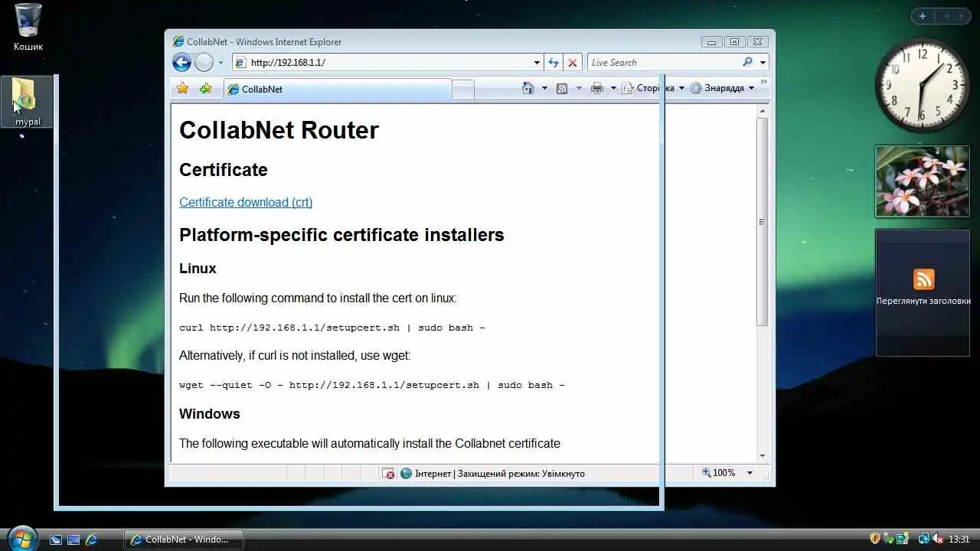The width and height of the screenshot is (980, 551).
Task: Click sidebar previous gadgets page arrow
Action: click(x=946, y=16)
